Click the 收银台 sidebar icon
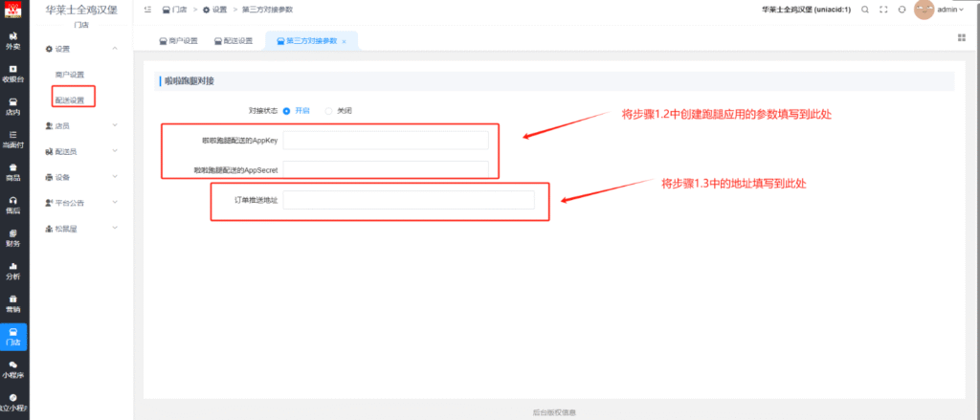This screenshot has height=420, width=980. click(x=12, y=73)
